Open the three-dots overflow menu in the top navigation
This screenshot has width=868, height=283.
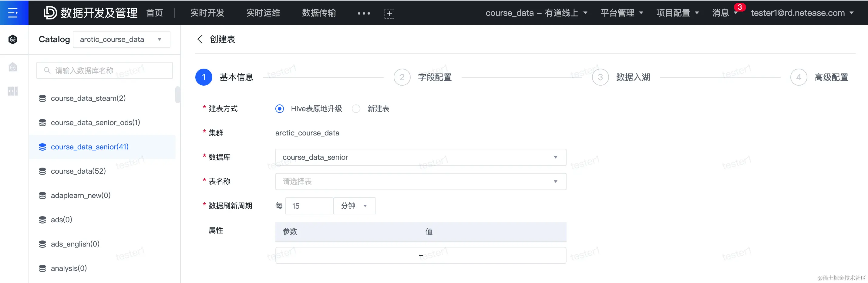pyautogui.click(x=364, y=13)
